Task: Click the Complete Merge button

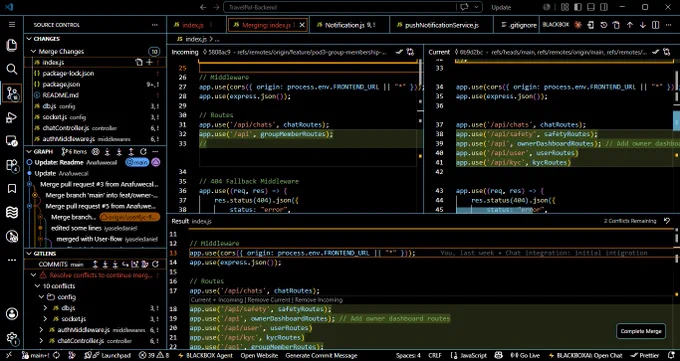Action: click(x=641, y=331)
